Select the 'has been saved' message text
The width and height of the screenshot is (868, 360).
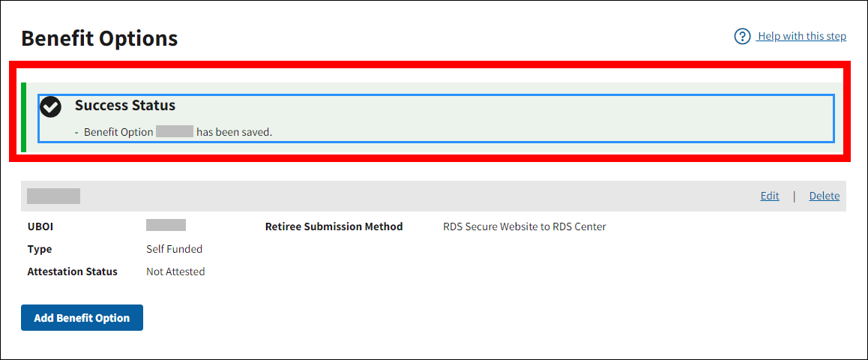click(234, 132)
